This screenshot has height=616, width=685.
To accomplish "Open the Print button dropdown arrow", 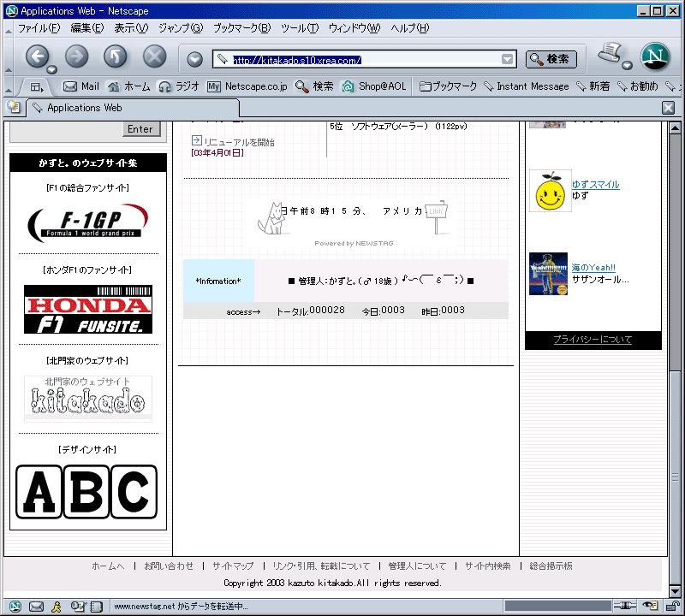I will click(627, 66).
